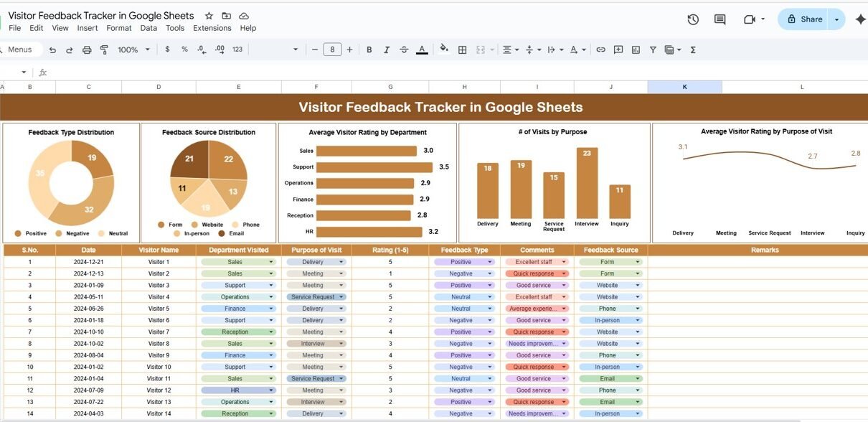Viewport: 868px width, 422px height.
Task: Click the font size input field
Action: coord(332,50)
